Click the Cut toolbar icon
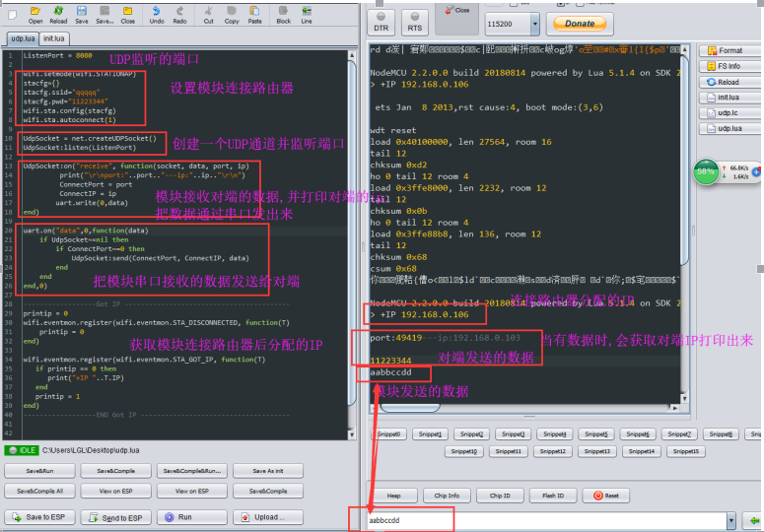 coord(209,15)
